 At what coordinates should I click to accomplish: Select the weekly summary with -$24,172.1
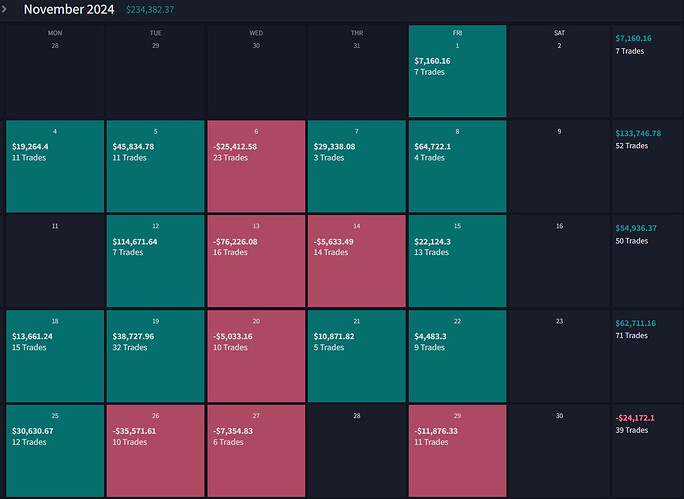click(x=647, y=450)
